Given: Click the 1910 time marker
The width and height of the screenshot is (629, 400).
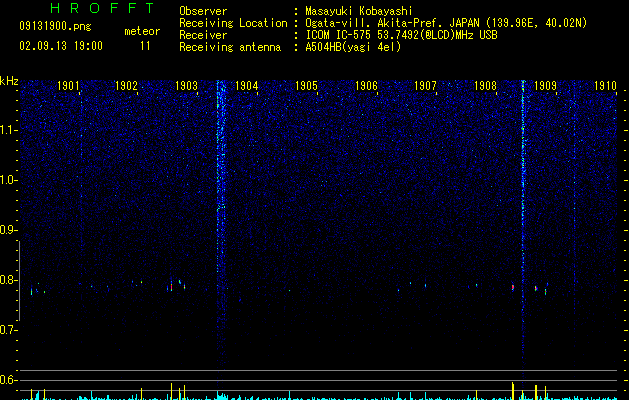Looking at the screenshot, I should pyautogui.click(x=605, y=86).
